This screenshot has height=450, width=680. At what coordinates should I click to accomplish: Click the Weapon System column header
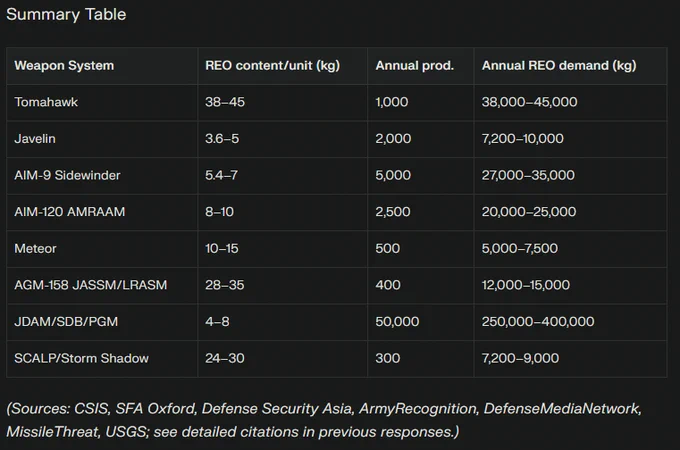[x=64, y=65]
